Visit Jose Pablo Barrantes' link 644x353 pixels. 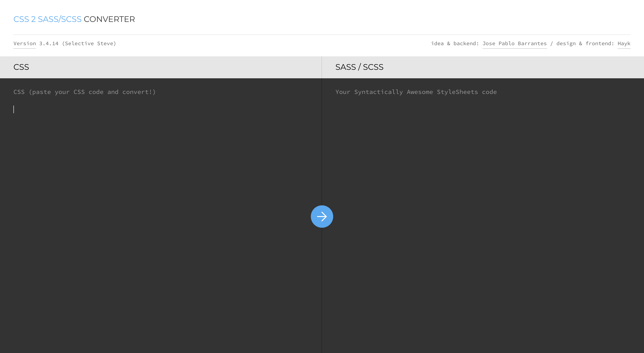pos(514,44)
